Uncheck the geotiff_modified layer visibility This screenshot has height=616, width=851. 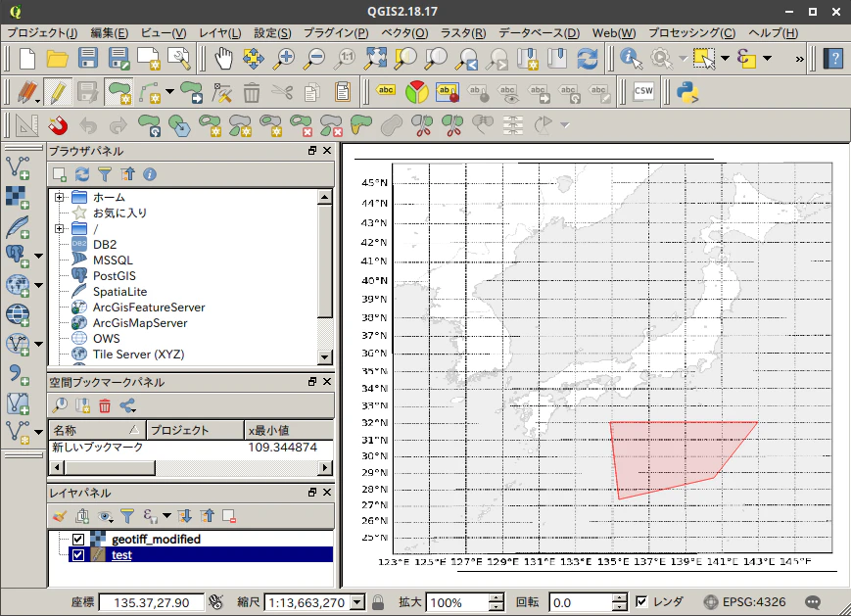(x=78, y=539)
